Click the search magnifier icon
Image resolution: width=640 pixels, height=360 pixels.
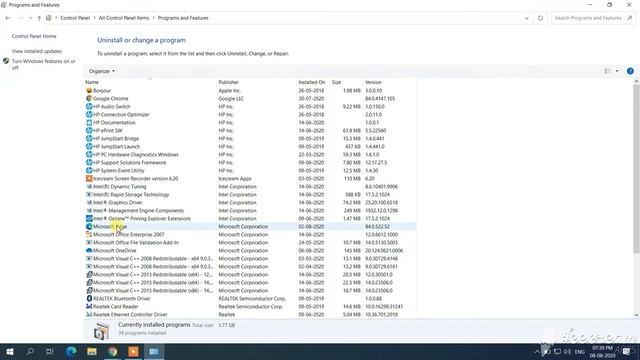[630, 18]
